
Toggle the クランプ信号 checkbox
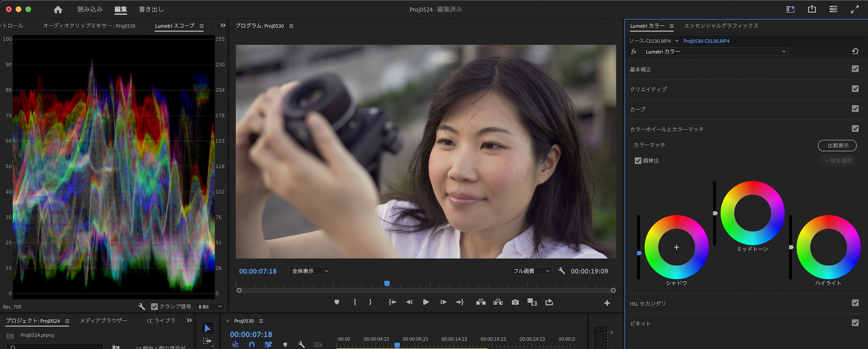(154, 307)
